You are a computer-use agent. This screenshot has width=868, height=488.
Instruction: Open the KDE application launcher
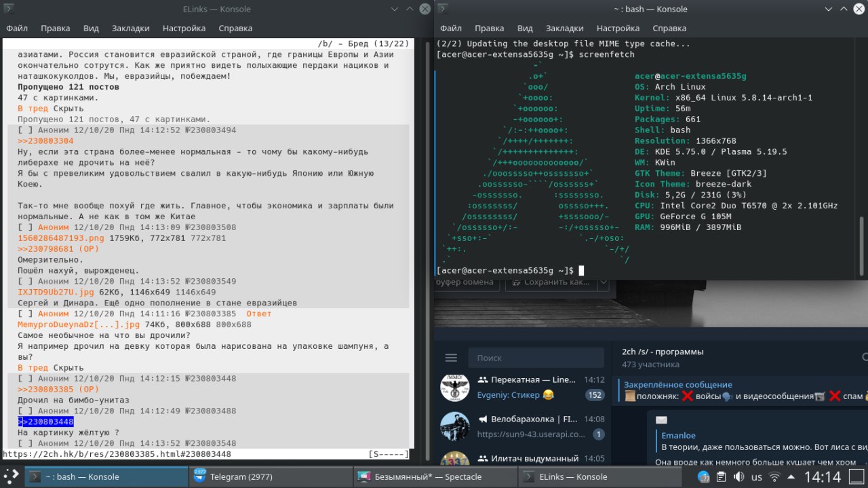tap(10, 476)
